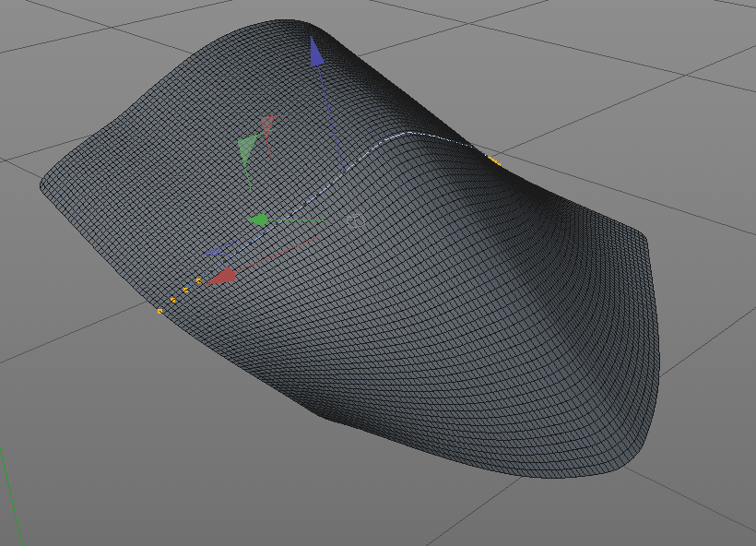Click the green triangular plane handle
756x546 pixels.
point(248,149)
